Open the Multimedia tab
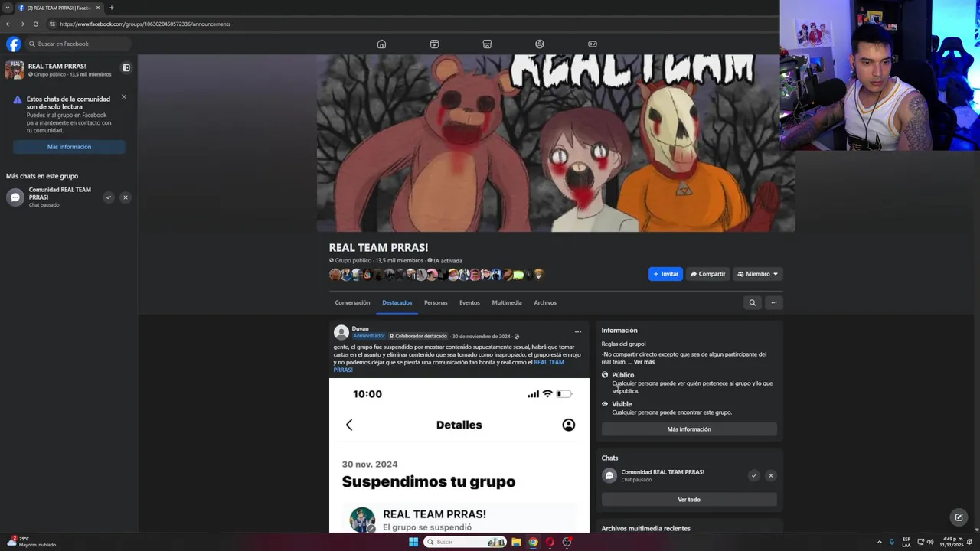 pyautogui.click(x=507, y=302)
